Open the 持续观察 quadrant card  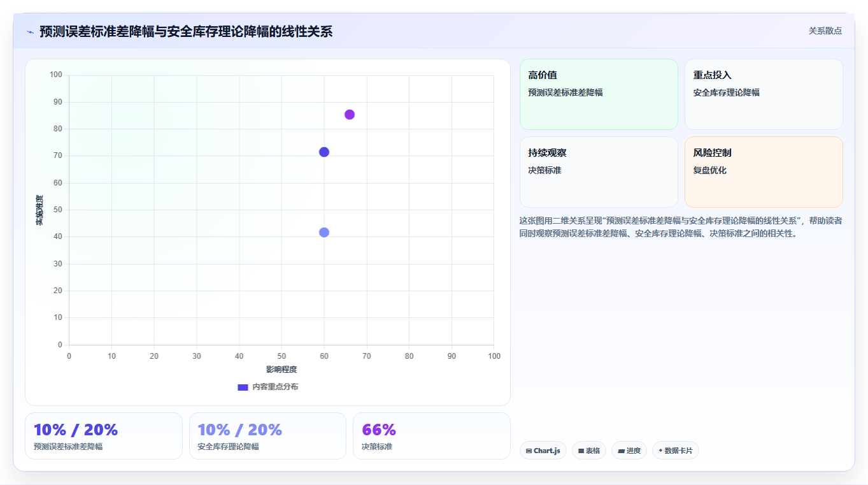[599, 172]
